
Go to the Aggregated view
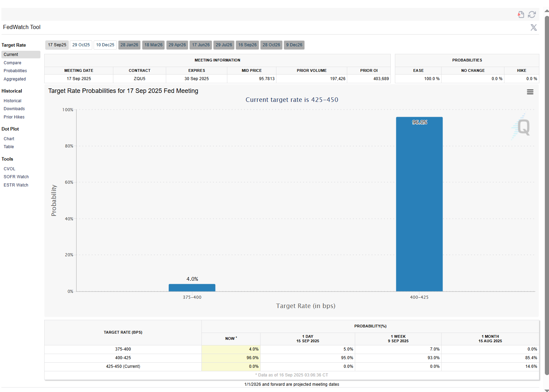(15, 79)
